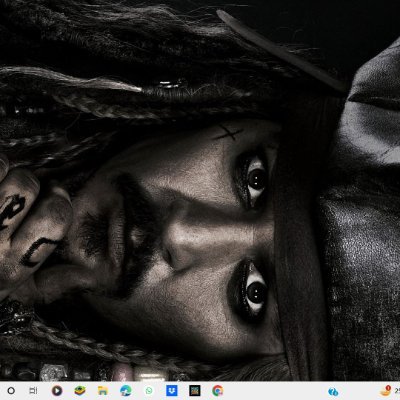
Task: Open Cortana search circle on taskbar
Action: (x=11, y=390)
